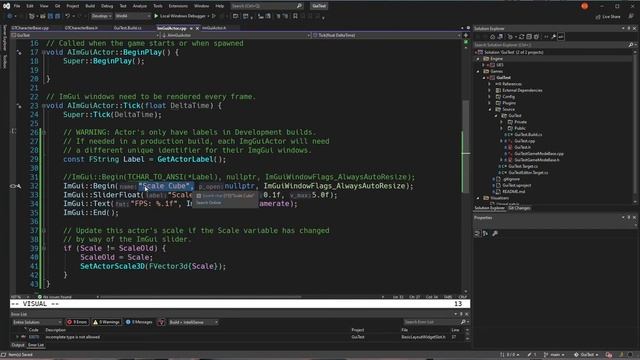Click the Show All Files icon in Solution Explorer
640x360 pixels.
tap(536, 37)
